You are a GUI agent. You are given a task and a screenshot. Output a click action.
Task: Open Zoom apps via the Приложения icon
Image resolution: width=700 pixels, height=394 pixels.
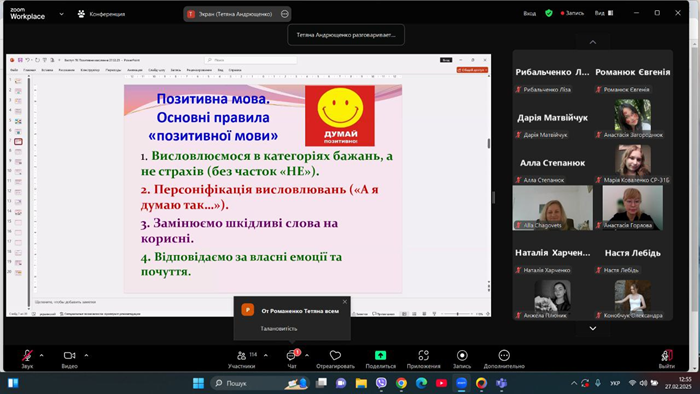[x=423, y=359]
